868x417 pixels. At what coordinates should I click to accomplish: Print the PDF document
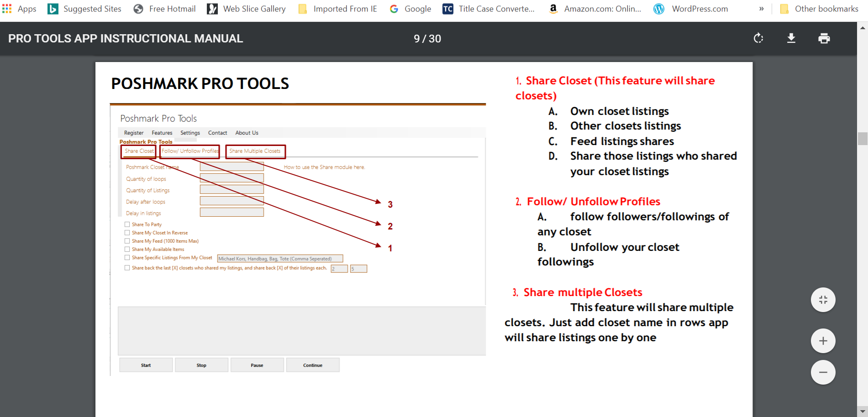[824, 38]
